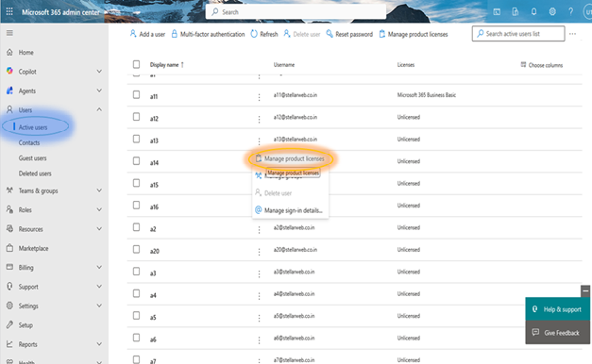Screen dimensions: 592x364
Task: Open the Help & support panel
Action: [557, 309]
